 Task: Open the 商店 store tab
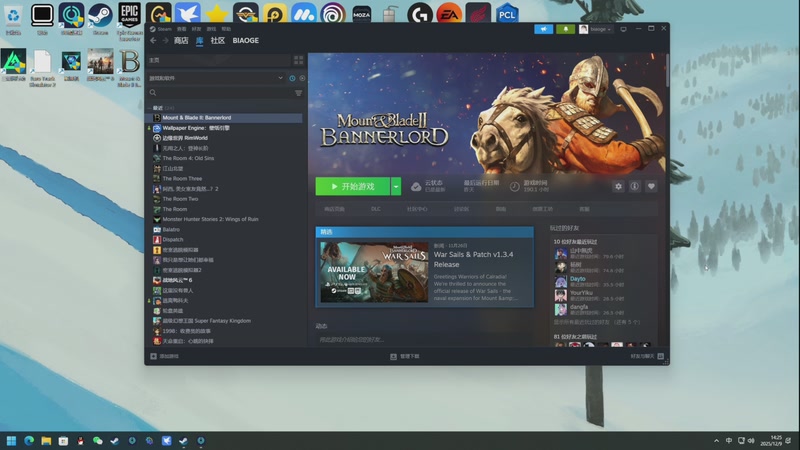coord(181,40)
